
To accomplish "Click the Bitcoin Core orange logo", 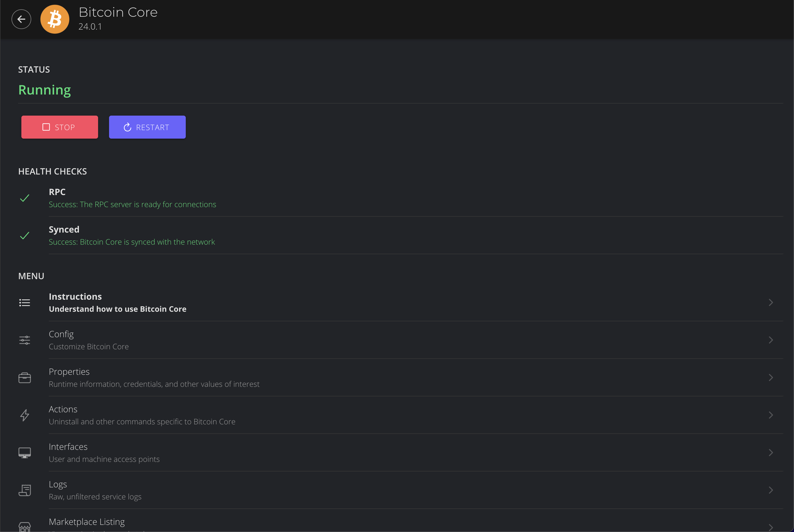I will click(x=55, y=19).
